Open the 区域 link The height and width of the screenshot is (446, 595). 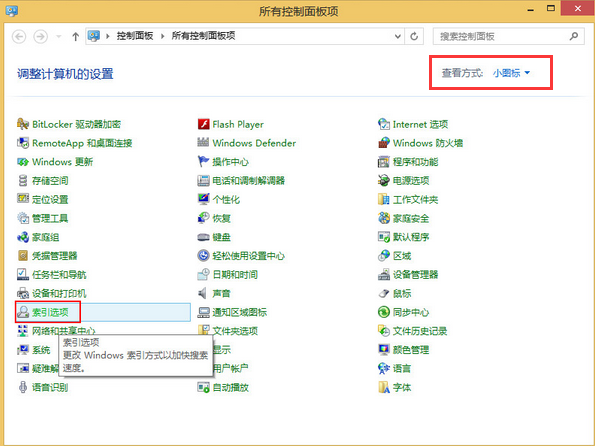pyautogui.click(x=402, y=256)
